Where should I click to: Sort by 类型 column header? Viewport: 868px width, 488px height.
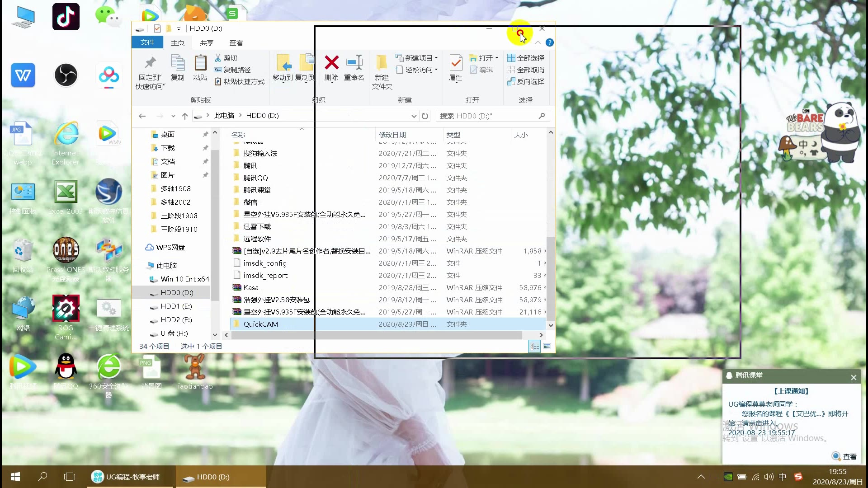(x=453, y=135)
